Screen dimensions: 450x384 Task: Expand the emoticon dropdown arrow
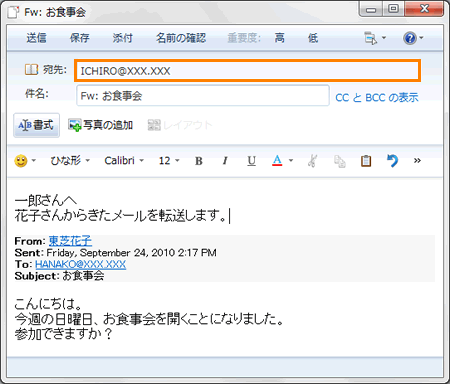coord(34,161)
